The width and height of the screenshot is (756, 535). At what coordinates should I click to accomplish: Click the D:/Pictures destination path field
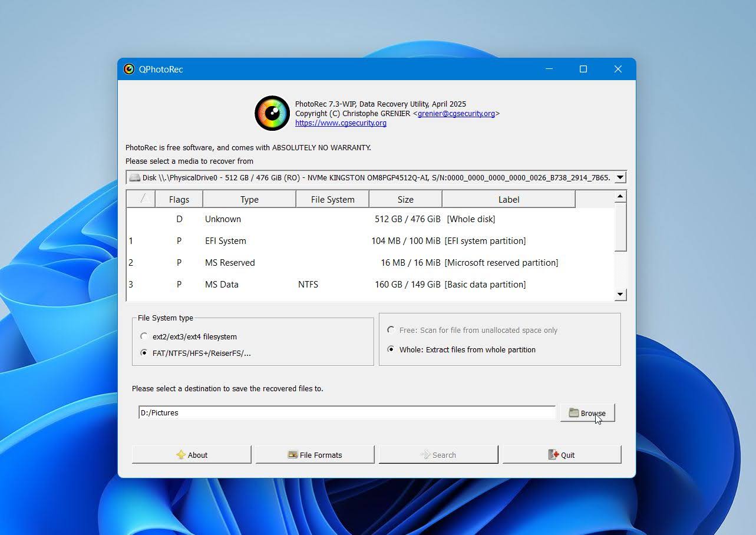[345, 412]
